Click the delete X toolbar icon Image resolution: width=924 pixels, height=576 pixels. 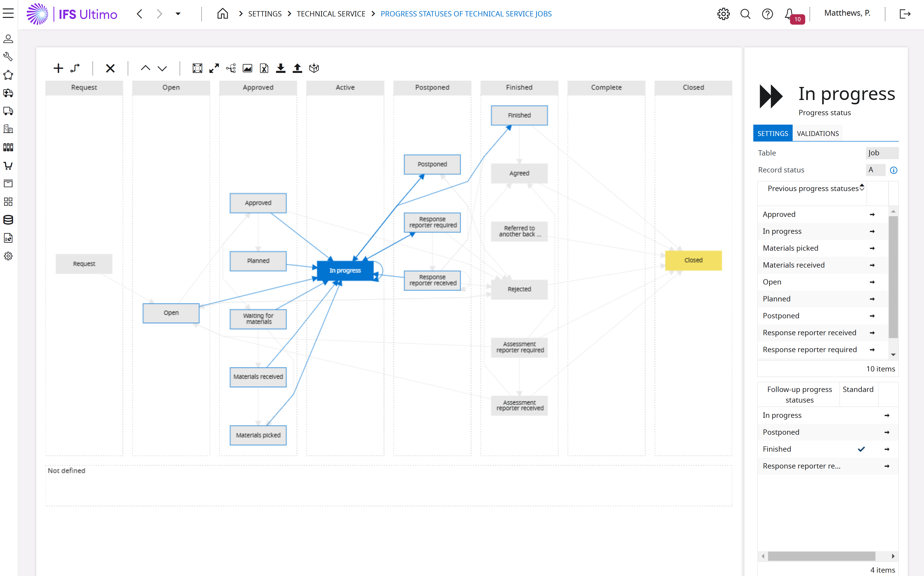pyautogui.click(x=110, y=68)
